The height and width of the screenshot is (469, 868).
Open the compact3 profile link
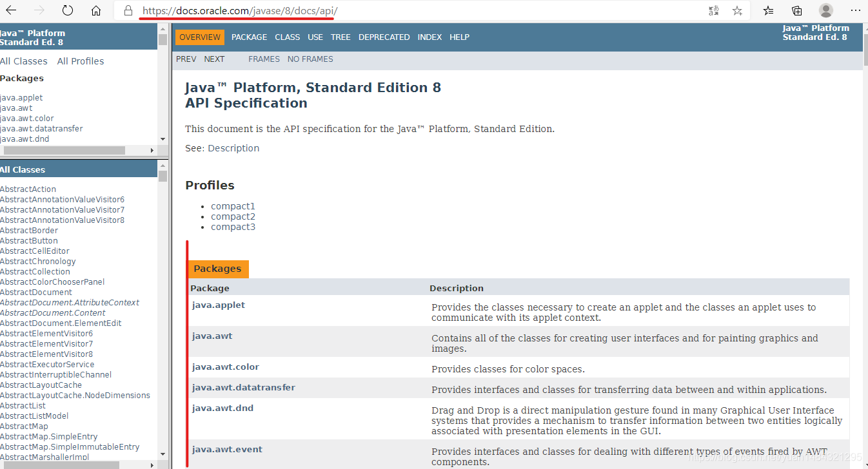pos(233,227)
